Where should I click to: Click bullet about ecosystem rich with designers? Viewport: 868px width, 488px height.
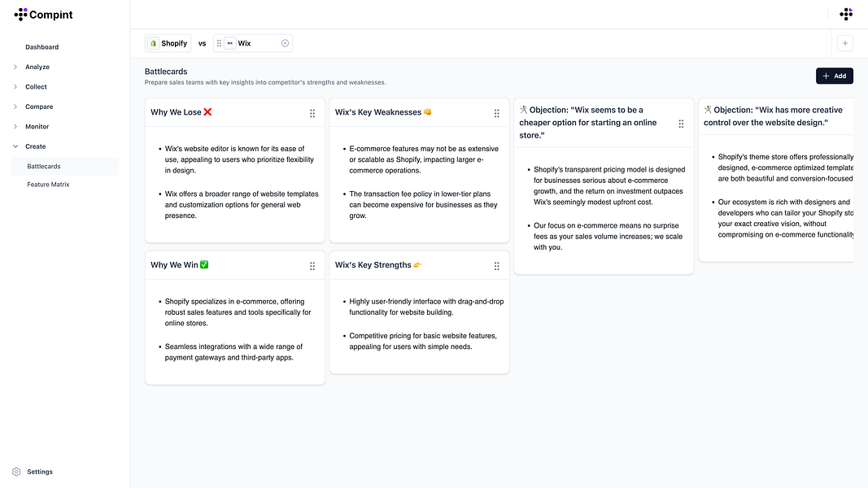click(x=786, y=218)
